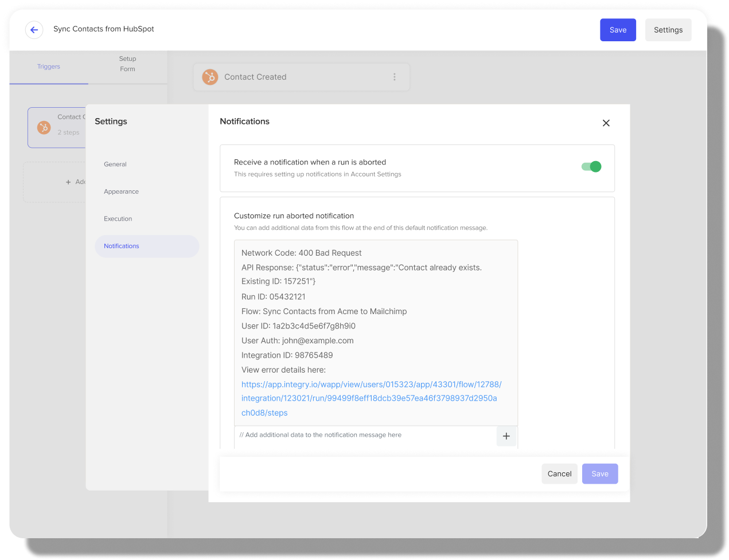Click plus icon to add a trigger

[x=68, y=182]
